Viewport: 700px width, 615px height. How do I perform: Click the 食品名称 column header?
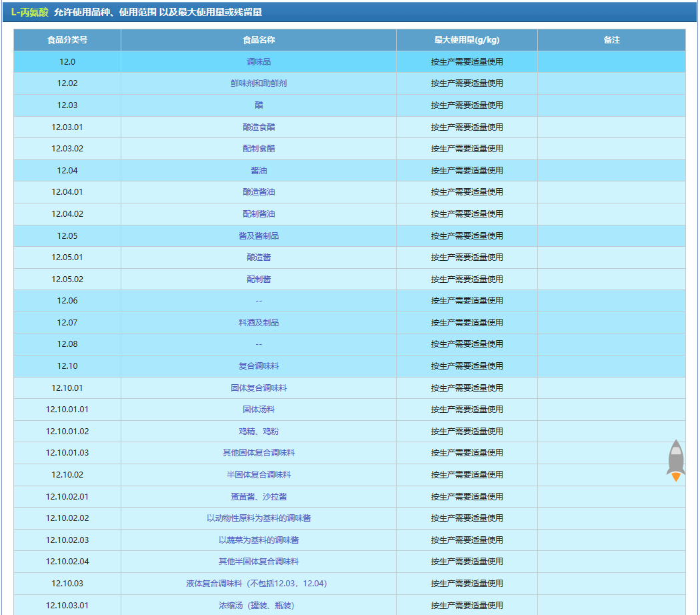coord(259,40)
